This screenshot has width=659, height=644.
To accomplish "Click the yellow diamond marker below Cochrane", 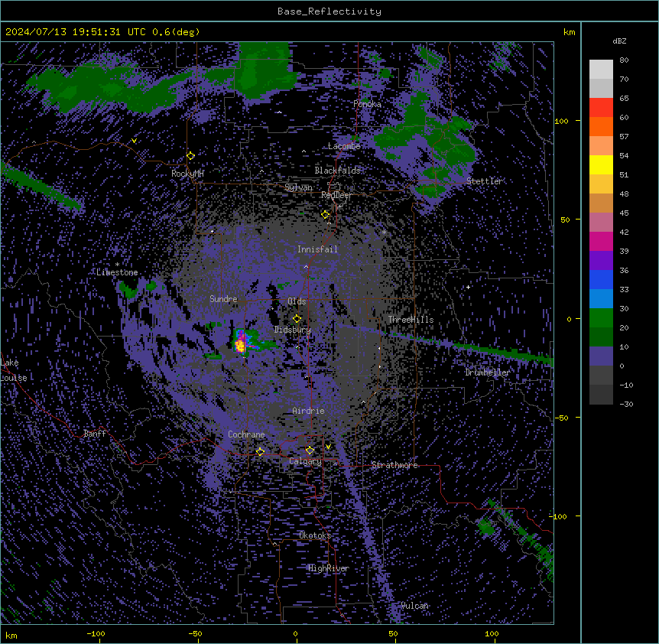I will click(260, 451).
